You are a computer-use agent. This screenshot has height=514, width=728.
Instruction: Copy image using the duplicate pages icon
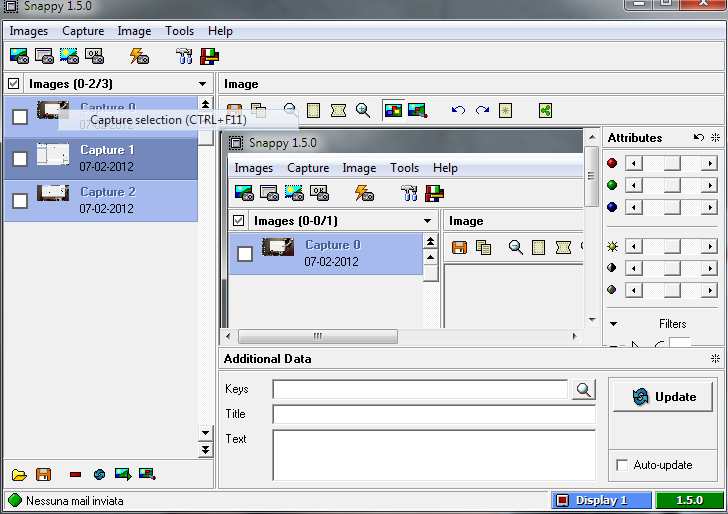coord(259,111)
